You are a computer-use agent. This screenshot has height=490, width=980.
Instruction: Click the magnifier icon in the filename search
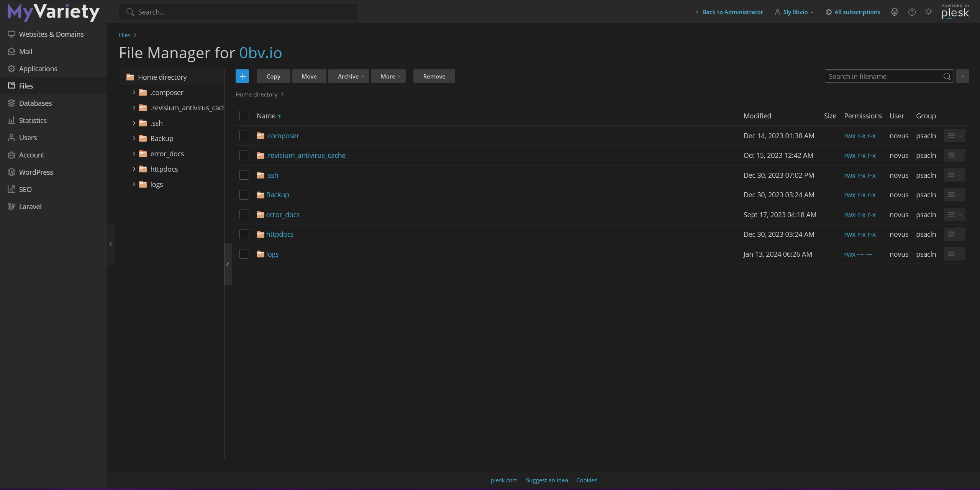(x=947, y=76)
